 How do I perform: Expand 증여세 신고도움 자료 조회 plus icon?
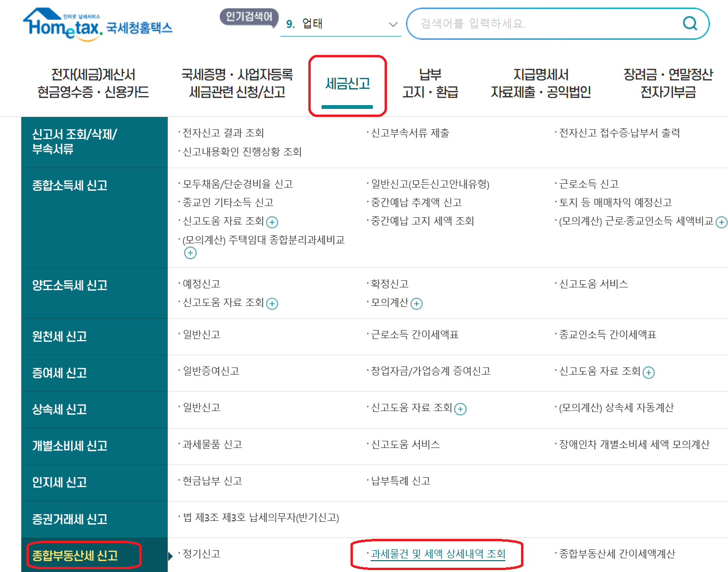(x=649, y=373)
